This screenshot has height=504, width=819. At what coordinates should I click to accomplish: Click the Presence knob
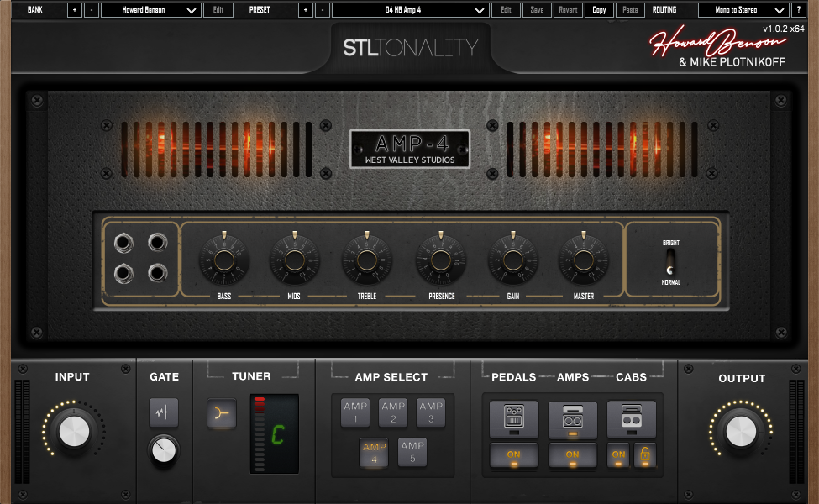441,260
